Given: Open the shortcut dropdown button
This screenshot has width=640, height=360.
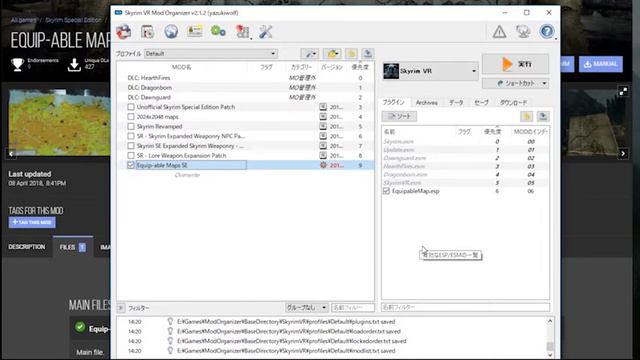Looking at the screenshot, I should 516,83.
